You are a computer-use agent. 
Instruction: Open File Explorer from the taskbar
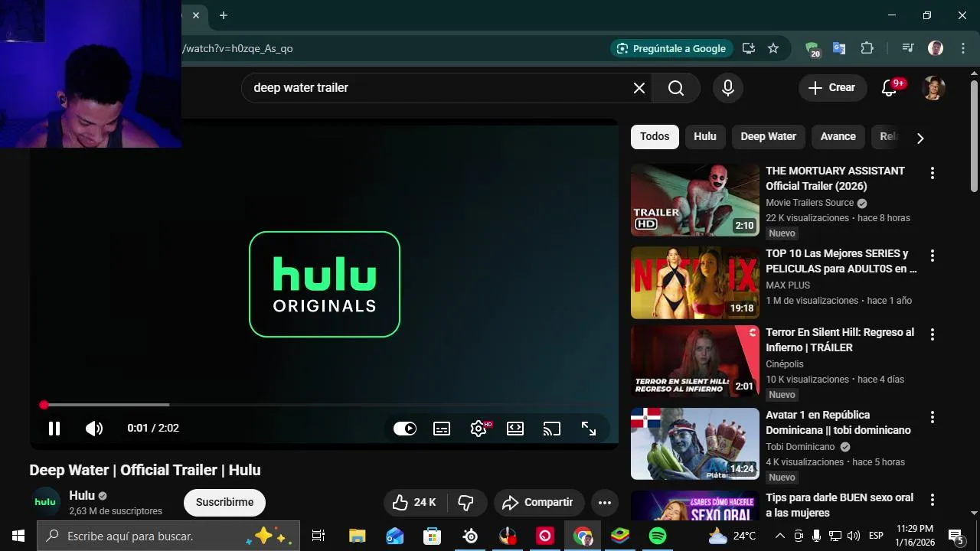coord(358,536)
